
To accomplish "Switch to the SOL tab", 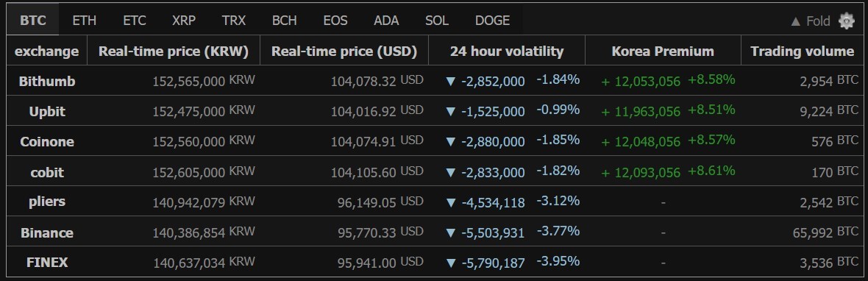I will 437,21.
